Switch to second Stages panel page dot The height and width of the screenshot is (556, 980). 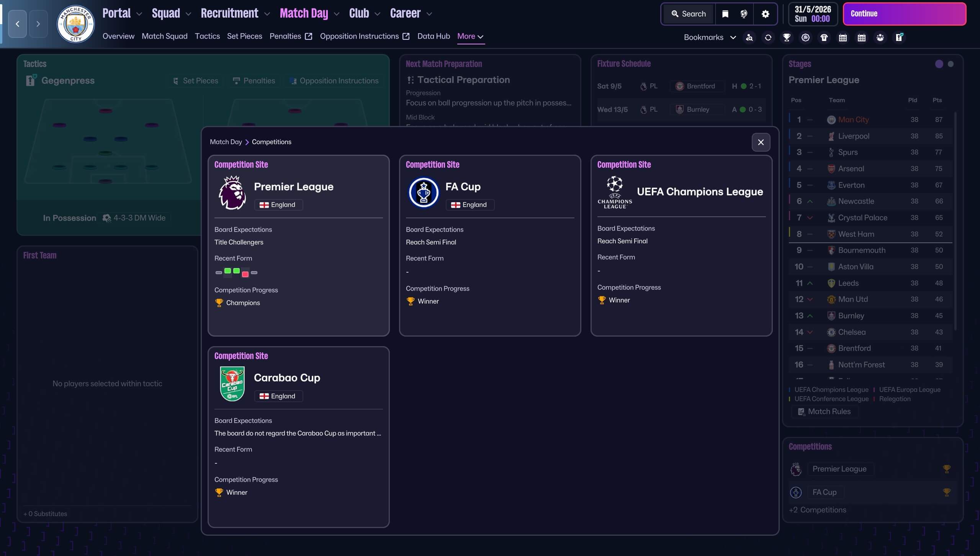point(951,64)
